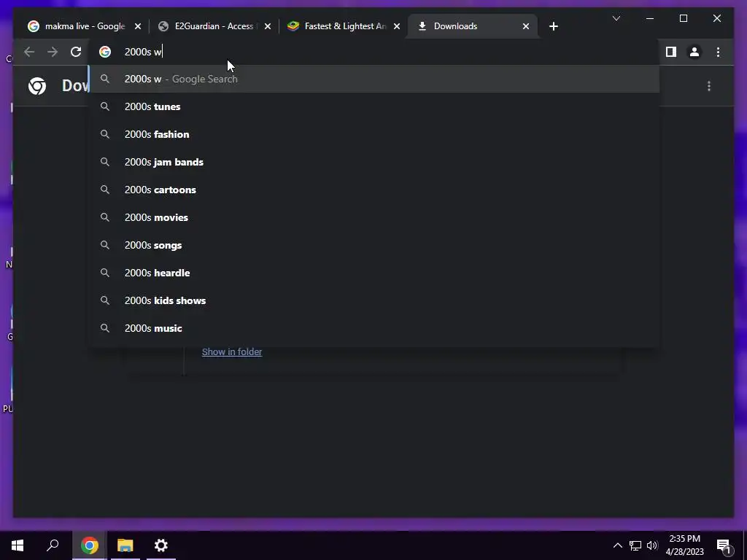This screenshot has height=560, width=747.
Task: Select the 2000s songs suggestion
Action: pyautogui.click(x=375, y=245)
